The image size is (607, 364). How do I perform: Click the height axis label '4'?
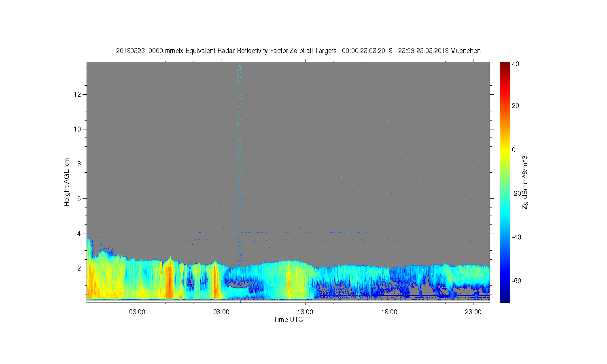[x=80, y=233]
